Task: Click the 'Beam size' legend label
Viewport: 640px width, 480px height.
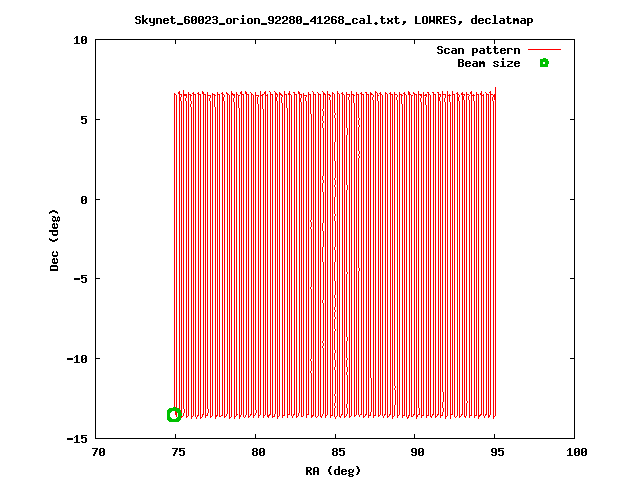Action: [x=489, y=63]
